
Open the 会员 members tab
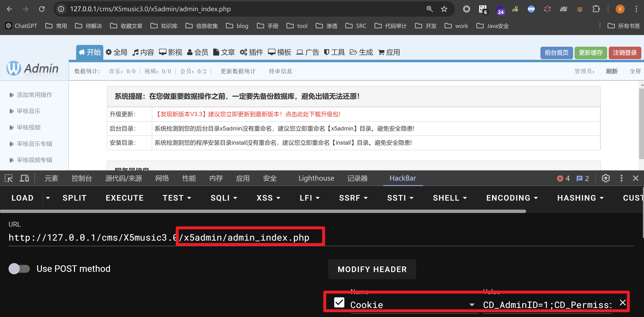coord(198,52)
